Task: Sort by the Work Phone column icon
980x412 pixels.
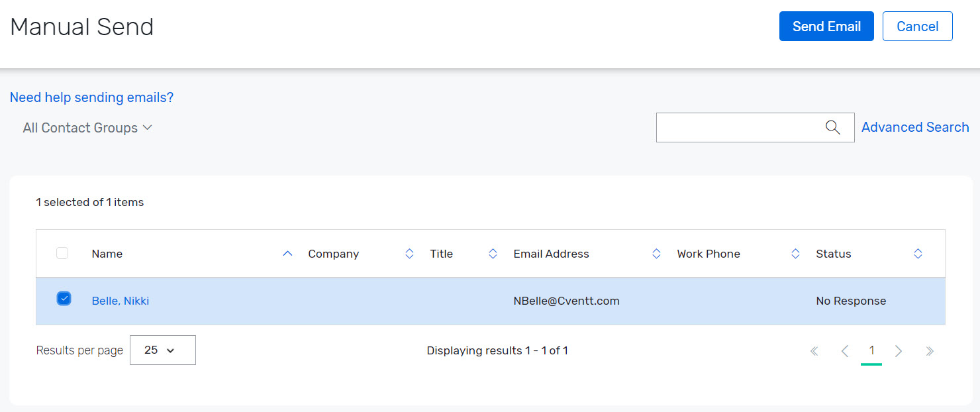Action: click(x=795, y=253)
